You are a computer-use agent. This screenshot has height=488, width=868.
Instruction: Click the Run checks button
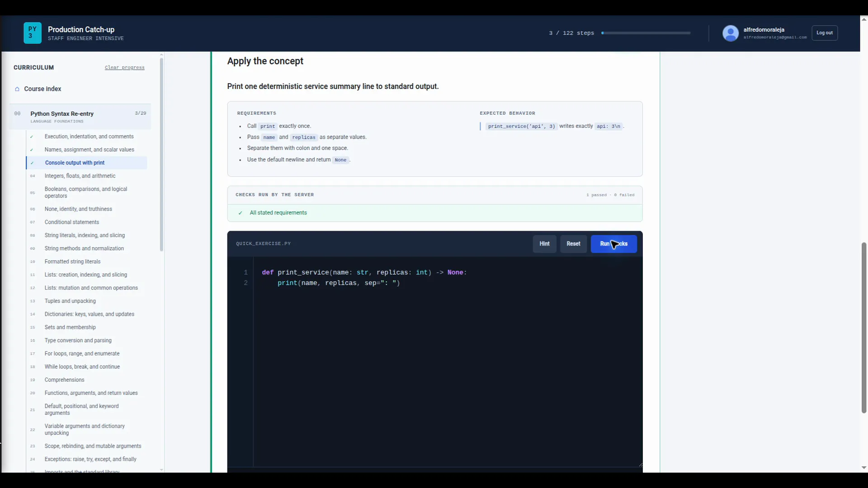[613, 244]
